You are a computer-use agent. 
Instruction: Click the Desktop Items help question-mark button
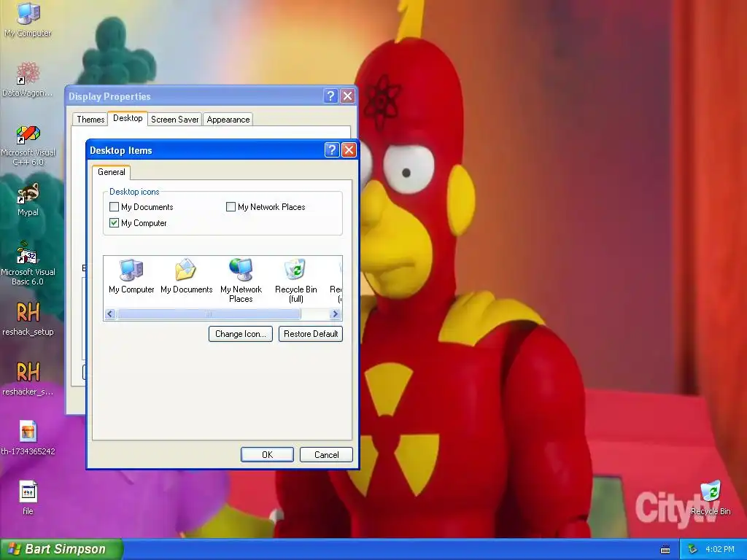[x=332, y=150]
